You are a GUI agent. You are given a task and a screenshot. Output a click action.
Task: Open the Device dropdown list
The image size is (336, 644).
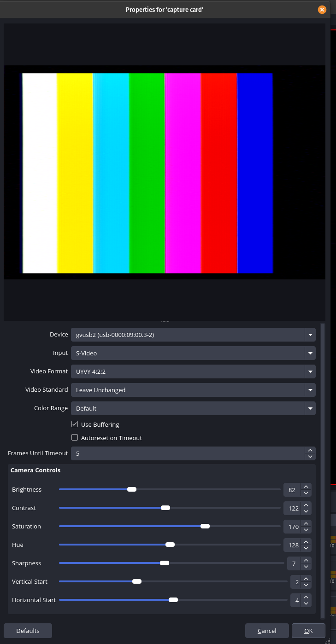[x=310, y=335]
